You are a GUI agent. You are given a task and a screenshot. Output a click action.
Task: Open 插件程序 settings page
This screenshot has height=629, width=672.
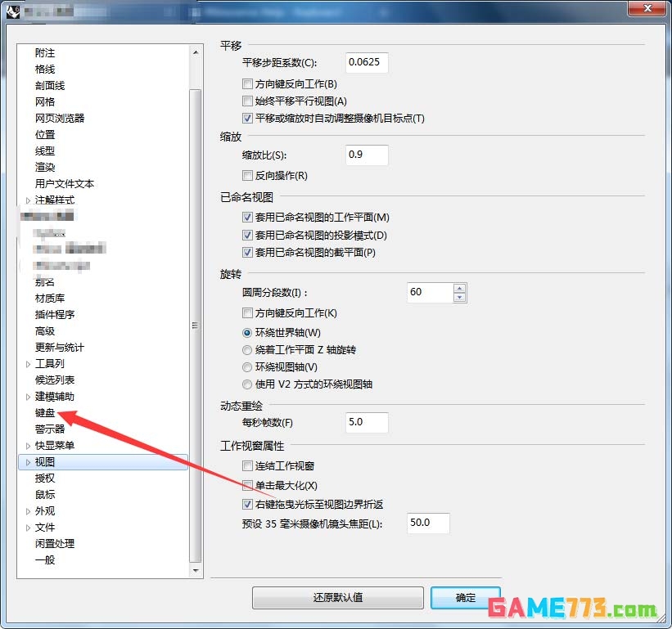54,315
